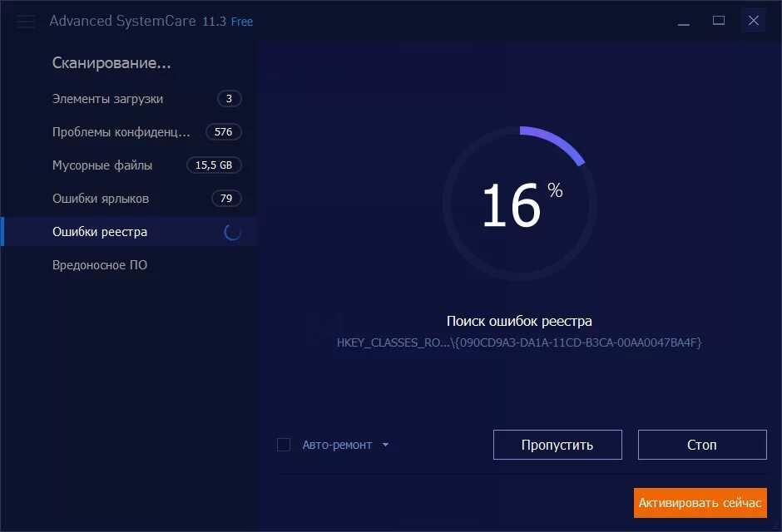Viewport: 782px width, 532px height.
Task: Click the spinning loader beside Ошибки реестра
Action: 232,232
